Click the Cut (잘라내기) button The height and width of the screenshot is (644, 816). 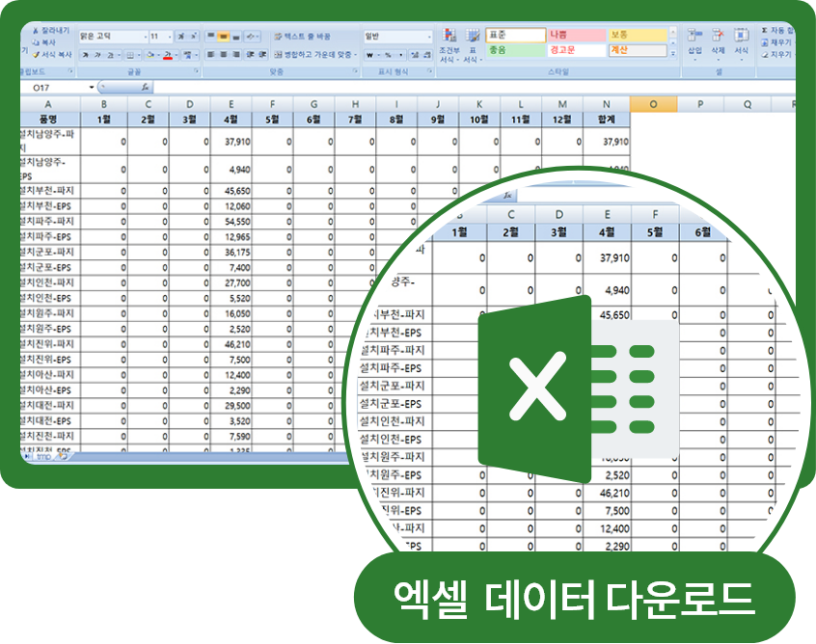coord(51,31)
